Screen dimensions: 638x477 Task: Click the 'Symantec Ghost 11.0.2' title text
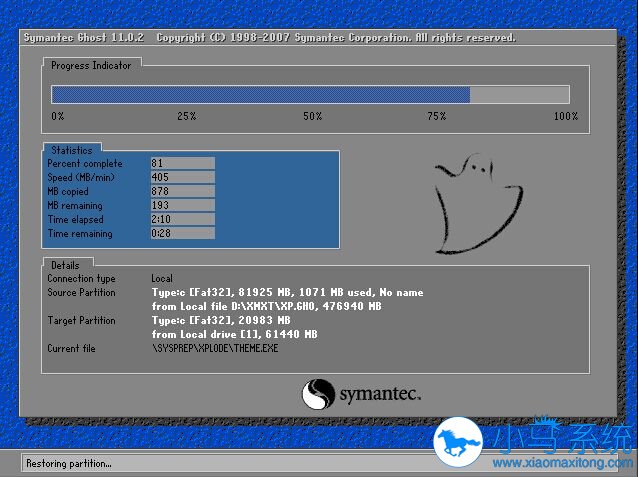pos(84,37)
